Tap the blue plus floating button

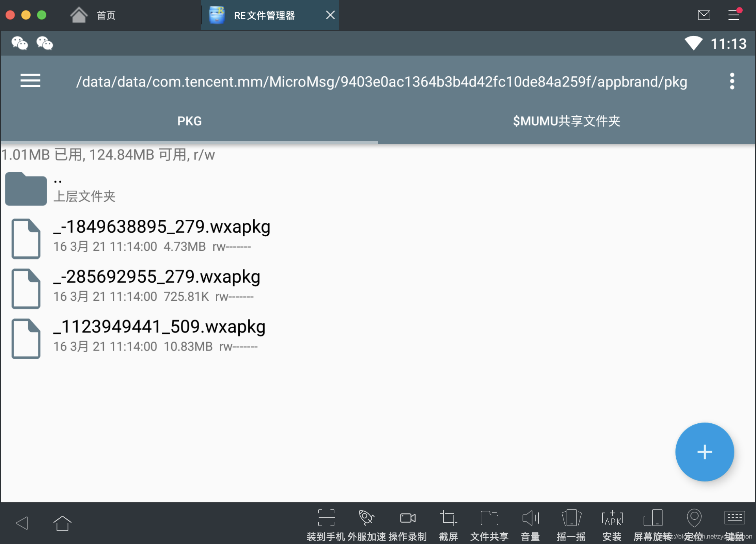[x=704, y=452]
